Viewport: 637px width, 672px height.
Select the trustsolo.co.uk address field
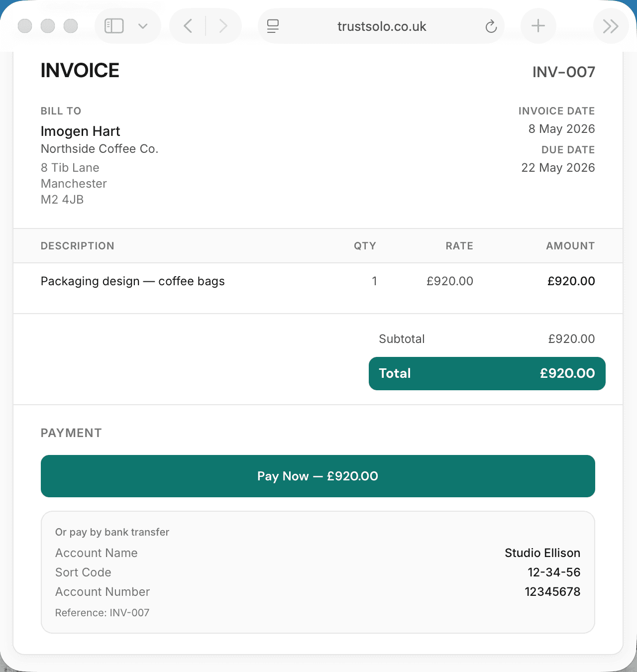point(381,26)
